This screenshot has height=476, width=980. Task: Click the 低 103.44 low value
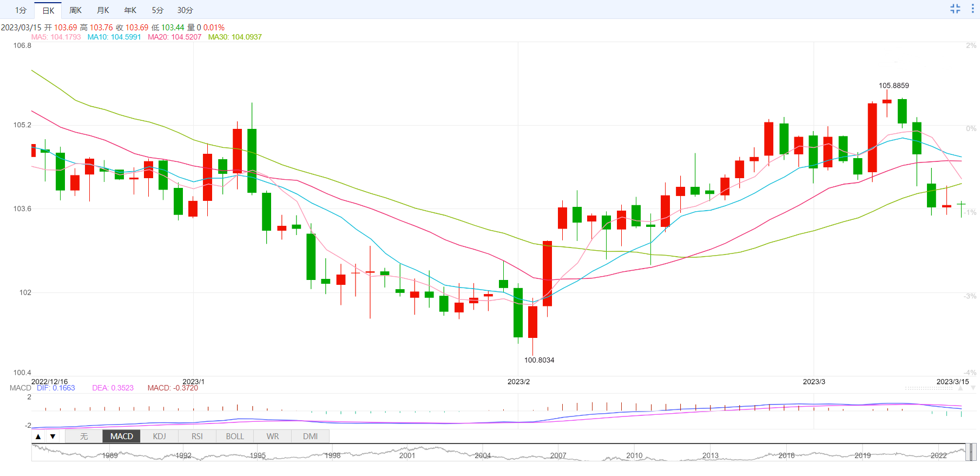point(167,27)
